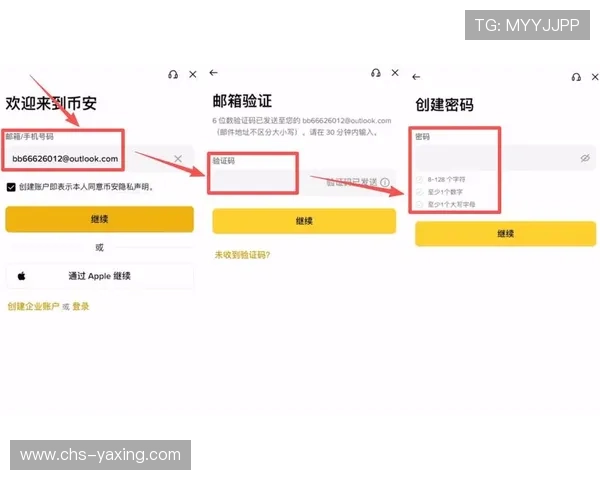Toggle password visibility eye icon
600x480 pixels.
(585, 158)
